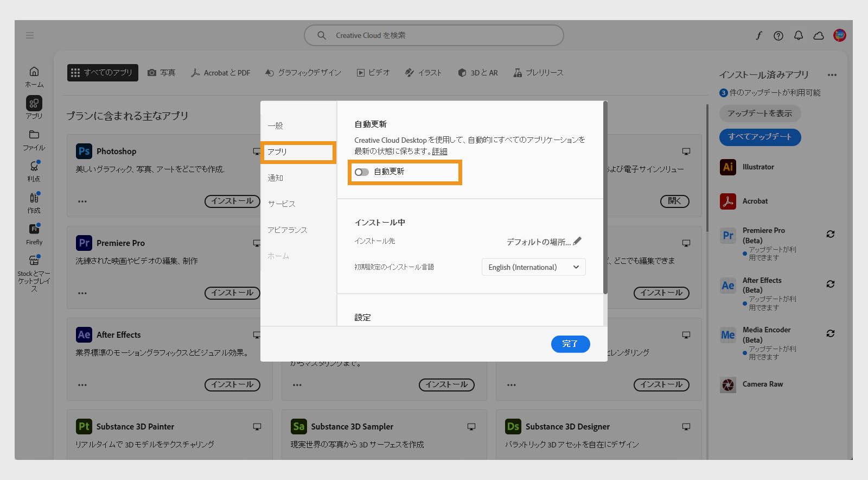Screen dimensions: 868x480
Task: Install Photoshop with its インストール button
Action: (232, 201)
